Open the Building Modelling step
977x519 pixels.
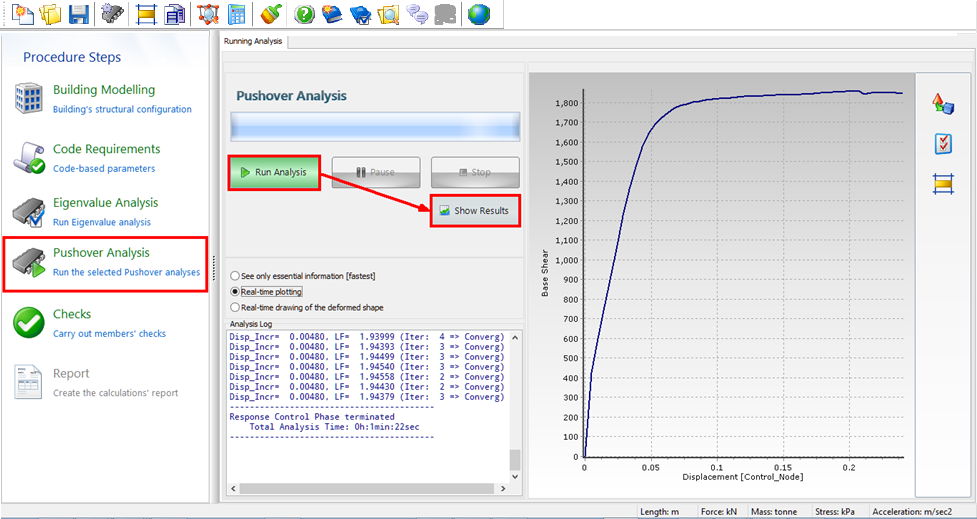tap(104, 90)
